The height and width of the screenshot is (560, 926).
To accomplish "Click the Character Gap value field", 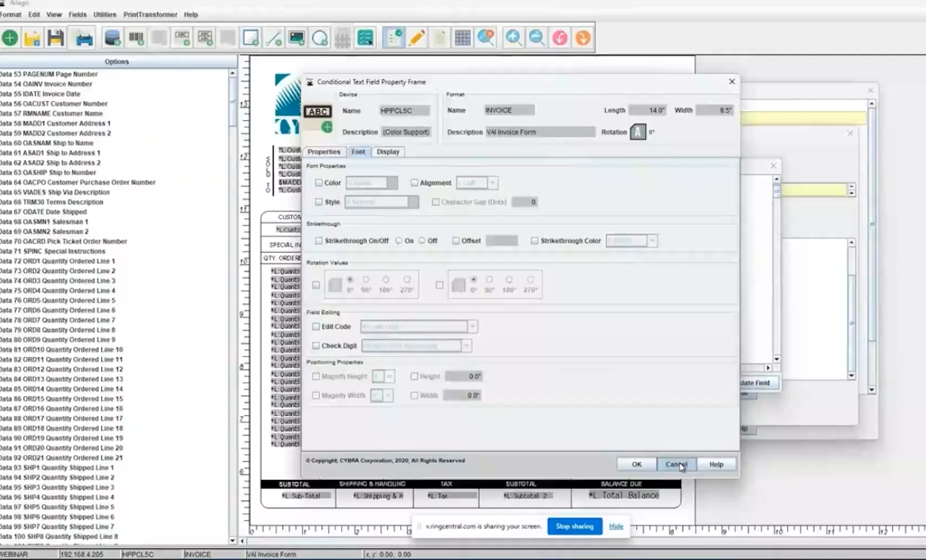I will click(x=525, y=202).
